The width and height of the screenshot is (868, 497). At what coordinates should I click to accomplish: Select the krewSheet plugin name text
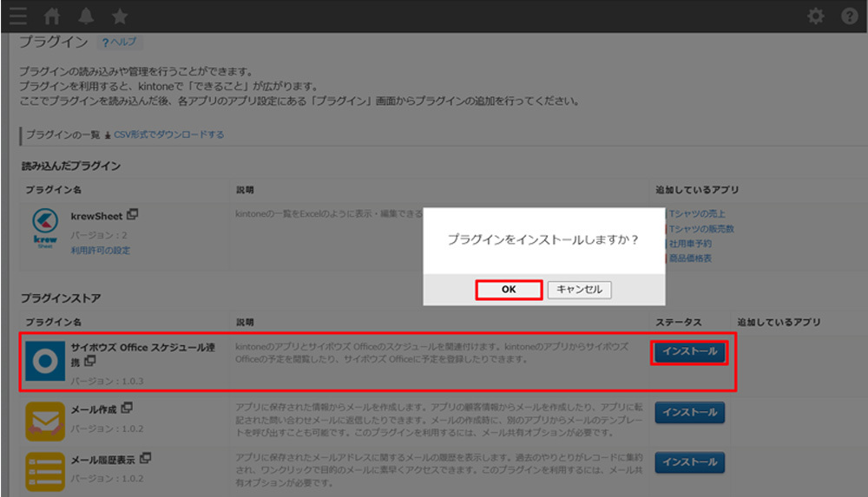pos(96,216)
